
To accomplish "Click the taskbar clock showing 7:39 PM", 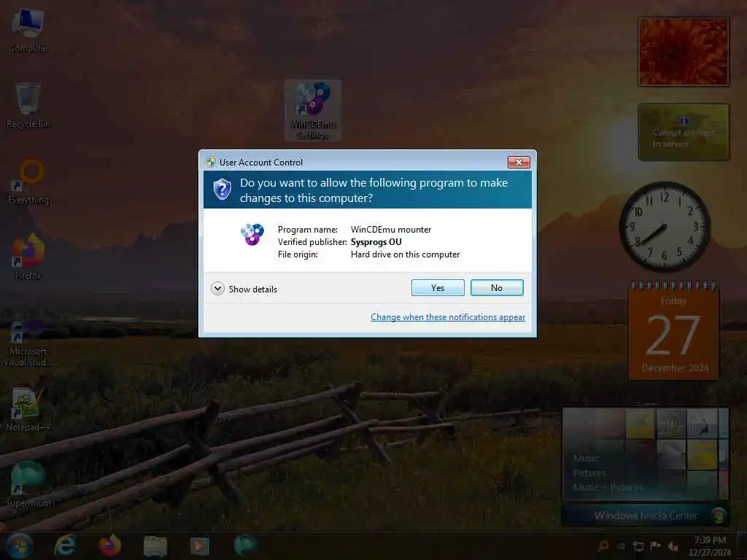I will pyautogui.click(x=710, y=546).
